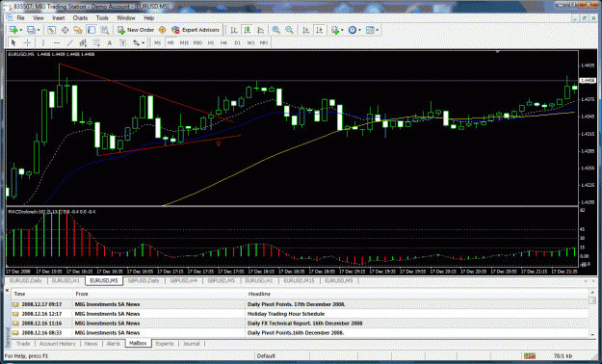
Task: Launch MetaEditor from the toolbar icon
Action: click(162, 30)
